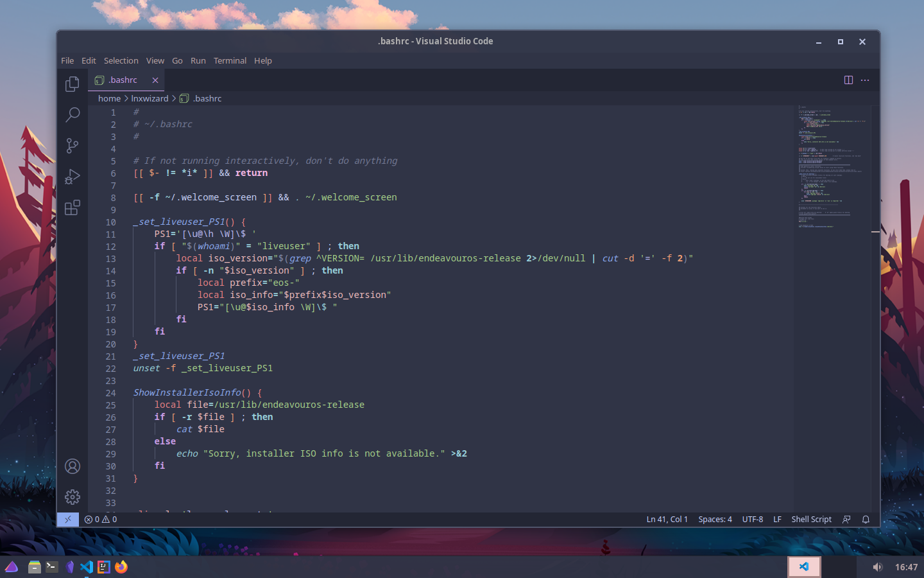Click the remote window indicator in the status bar
This screenshot has width=924, height=578.
68,520
